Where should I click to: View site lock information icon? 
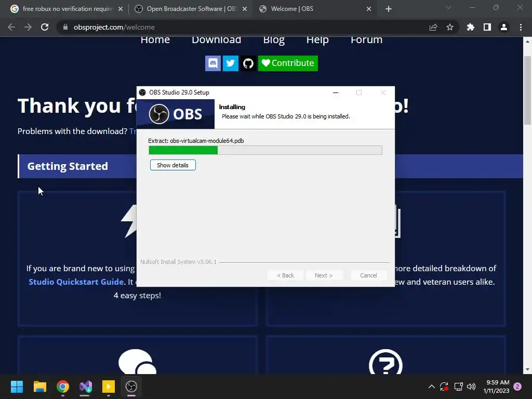[65, 27]
